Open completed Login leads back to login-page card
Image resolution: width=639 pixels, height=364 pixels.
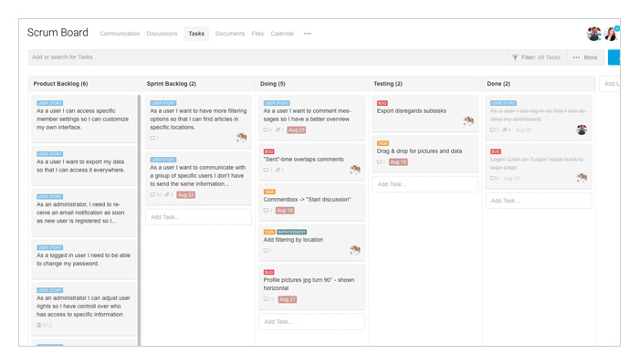(539, 166)
